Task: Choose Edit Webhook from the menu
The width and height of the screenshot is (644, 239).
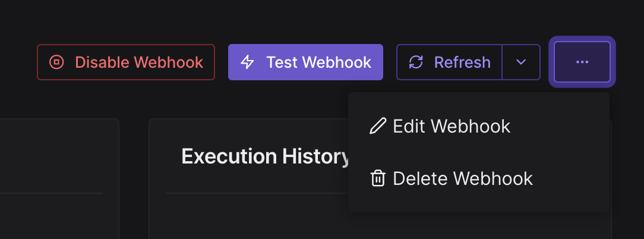Action: [x=479, y=126]
